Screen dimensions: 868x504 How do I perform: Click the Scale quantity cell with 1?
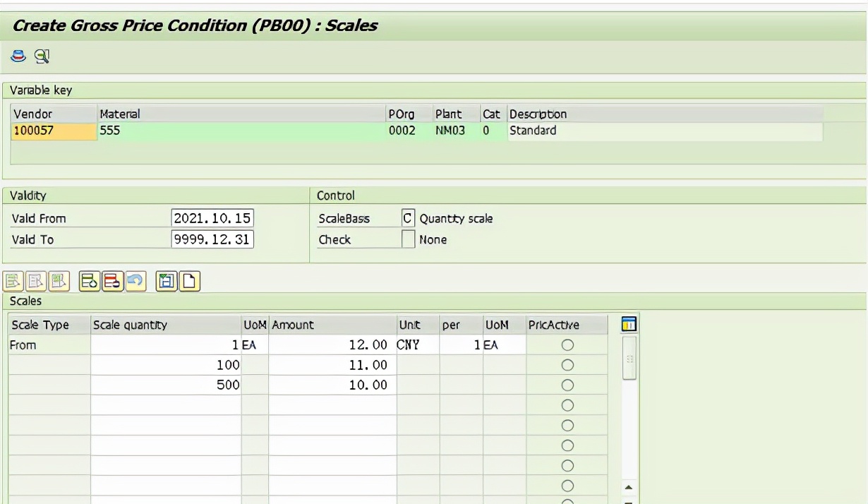166,345
